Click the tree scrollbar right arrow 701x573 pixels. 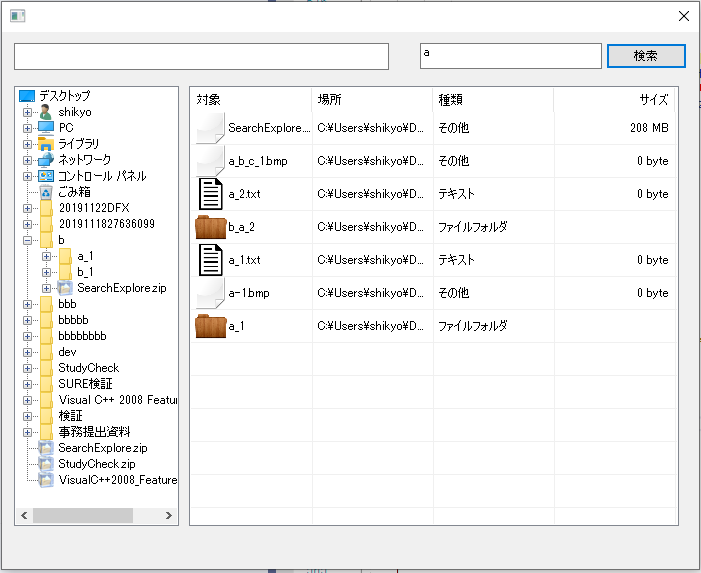pyautogui.click(x=169, y=515)
